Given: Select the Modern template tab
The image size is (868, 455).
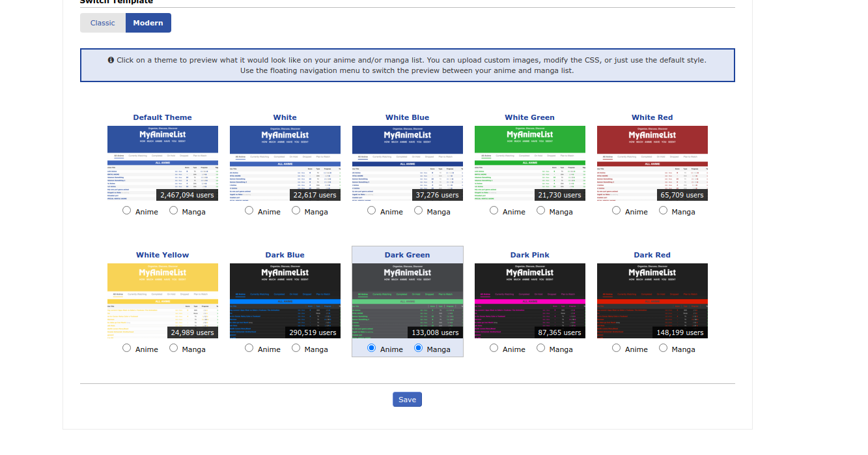Looking at the screenshot, I should coord(148,23).
